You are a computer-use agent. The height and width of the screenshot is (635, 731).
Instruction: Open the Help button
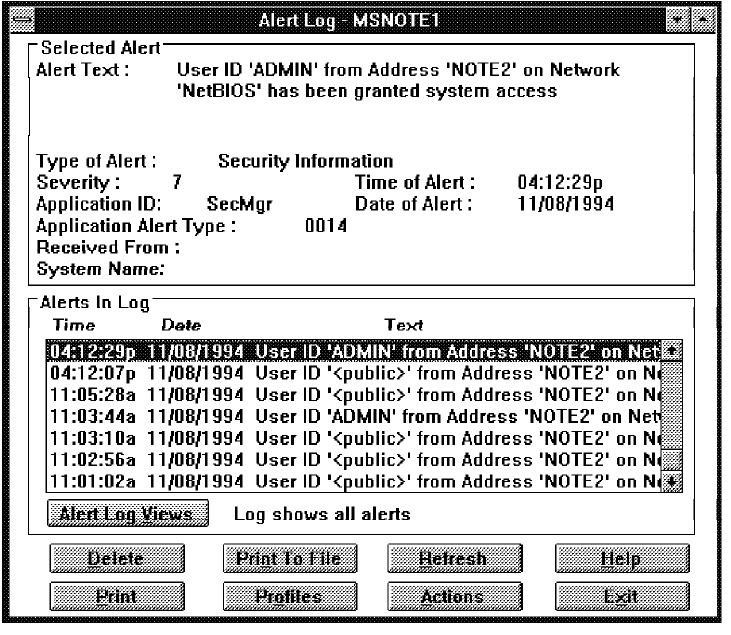click(x=622, y=558)
